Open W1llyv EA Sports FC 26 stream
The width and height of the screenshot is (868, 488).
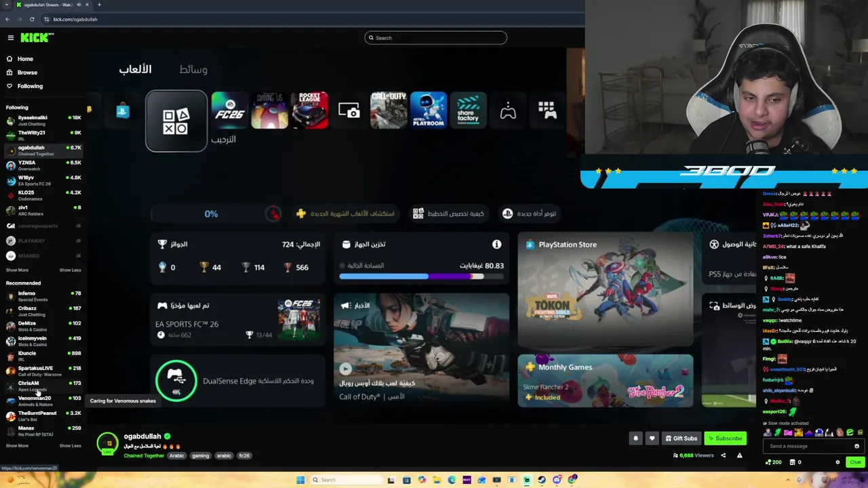pyautogui.click(x=43, y=180)
